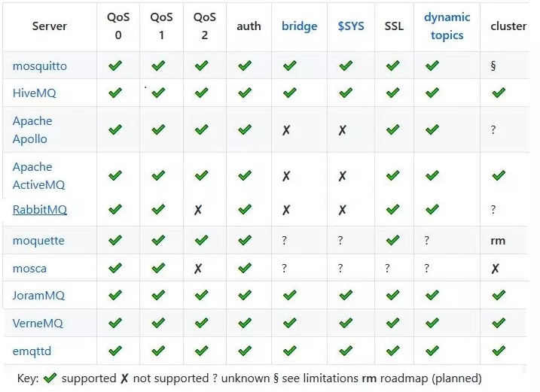This screenshot has width=540, height=392.
Task: Open the $SYS column header link
Action: pyautogui.click(x=351, y=26)
